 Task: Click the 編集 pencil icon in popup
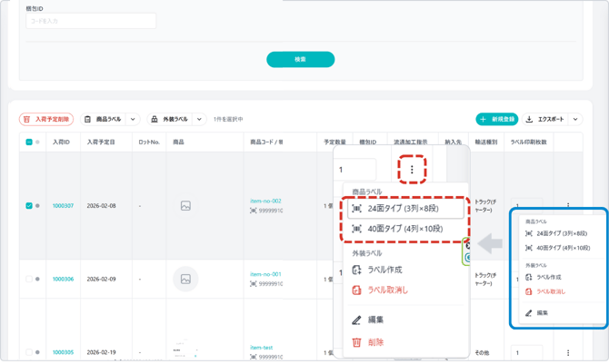(x=356, y=320)
